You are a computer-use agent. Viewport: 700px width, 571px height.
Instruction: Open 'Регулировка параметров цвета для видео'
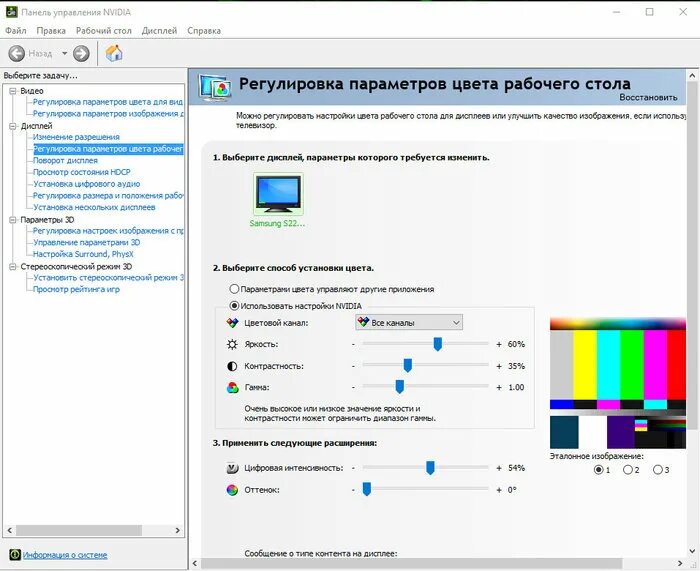click(x=108, y=102)
